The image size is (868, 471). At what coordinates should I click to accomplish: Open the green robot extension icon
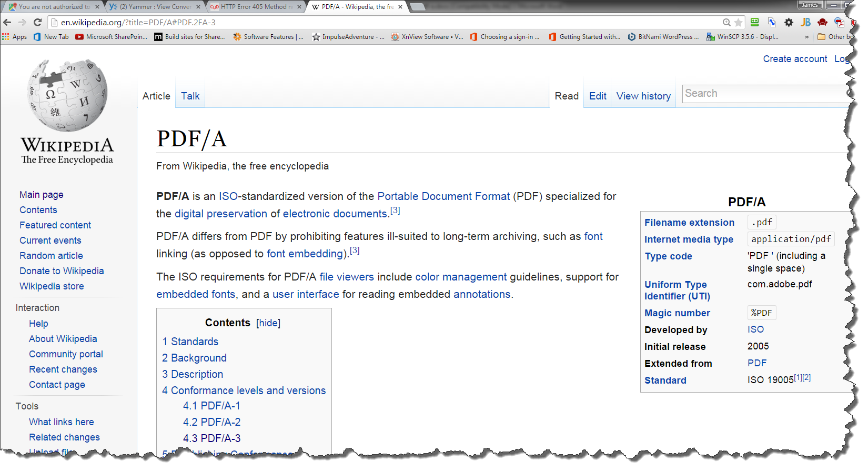[x=755, y=22]
